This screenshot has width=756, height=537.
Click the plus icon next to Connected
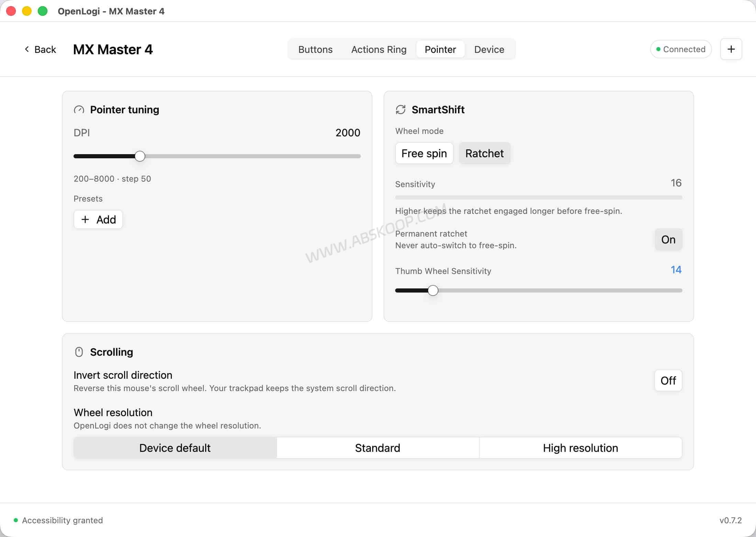(x=731, y=49)
